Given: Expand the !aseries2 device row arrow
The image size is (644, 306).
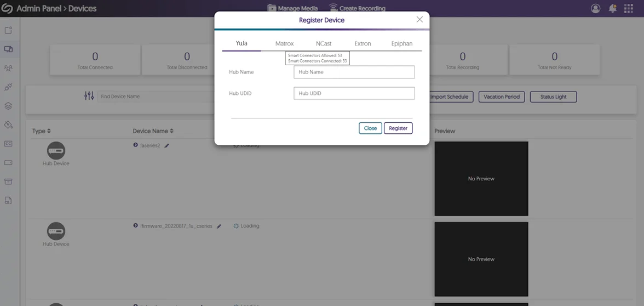Looking at the screenshot, I should 136,145.
